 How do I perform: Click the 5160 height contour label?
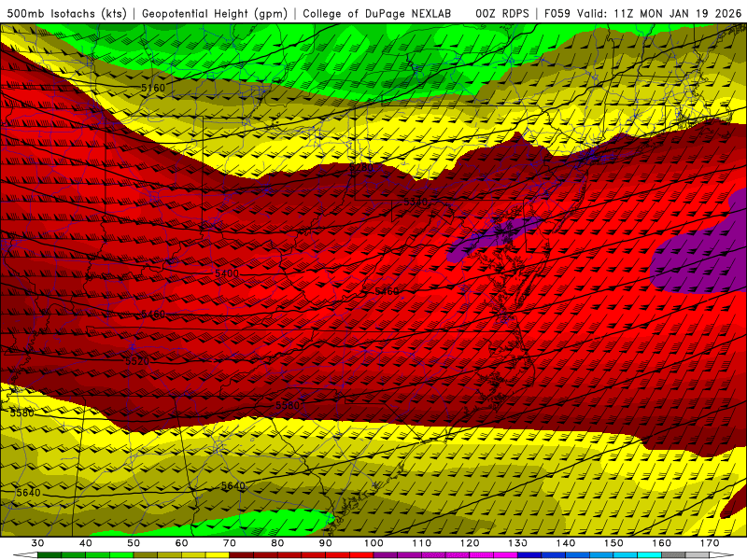click(x=153, y=88)
